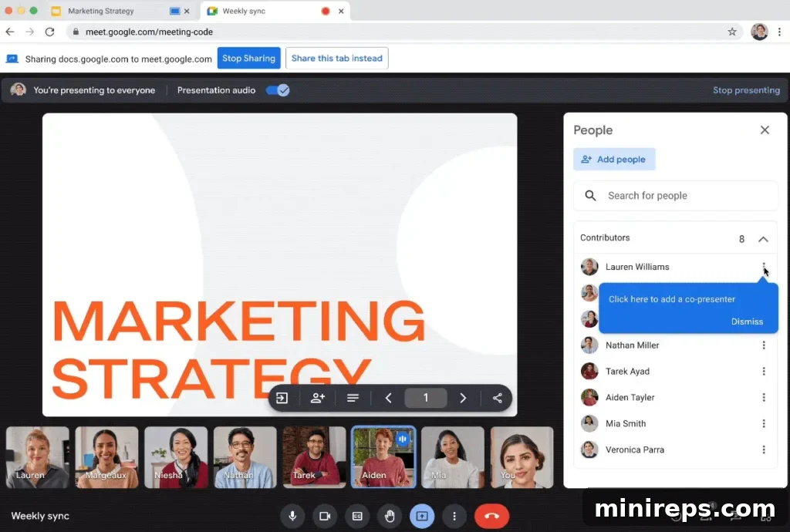Click Aiden Tayler in contributors list
This screenshot has width=790, height=532.
(630, 398)
